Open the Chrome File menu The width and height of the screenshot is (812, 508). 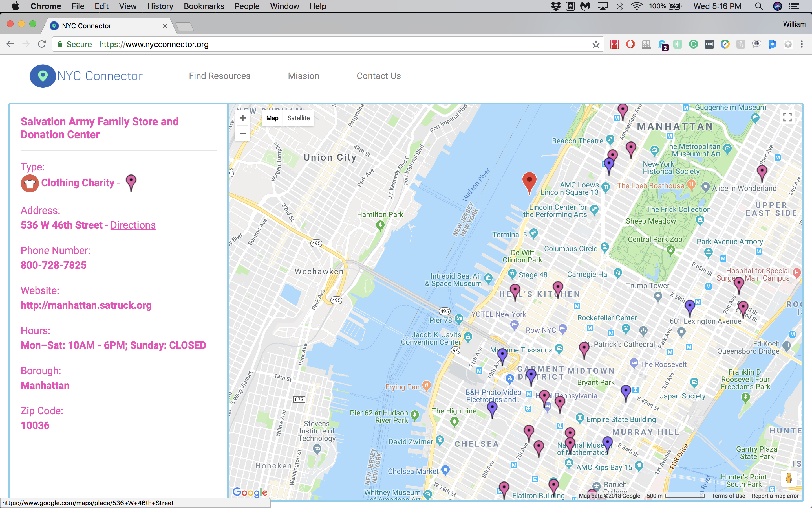78,6
